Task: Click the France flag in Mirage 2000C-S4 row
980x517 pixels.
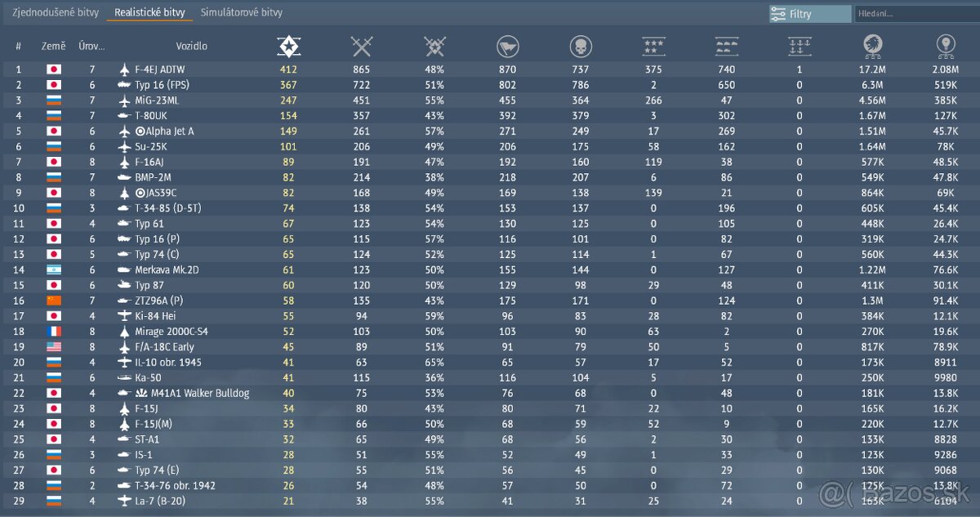Action: 54,332
